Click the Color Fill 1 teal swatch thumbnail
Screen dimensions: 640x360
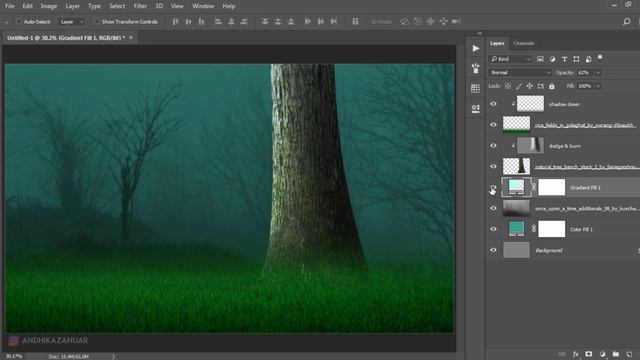[x=516, y=229]
